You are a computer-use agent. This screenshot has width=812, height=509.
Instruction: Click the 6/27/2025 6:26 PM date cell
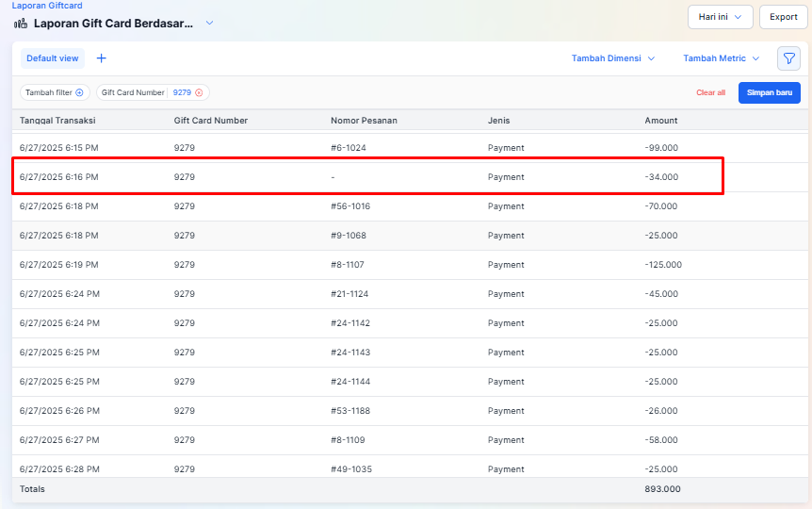(x=59, y=411)
